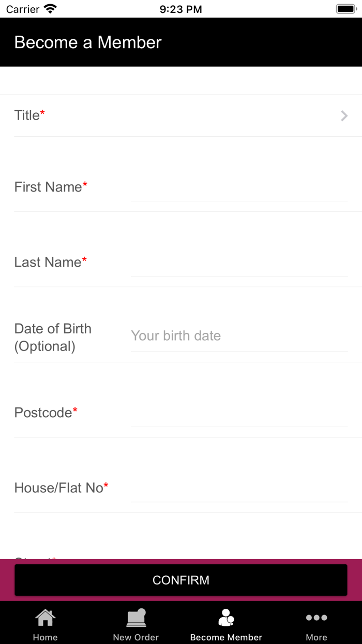Select the House/Flat No input
The image size is (362, 644).
[238, 489]
